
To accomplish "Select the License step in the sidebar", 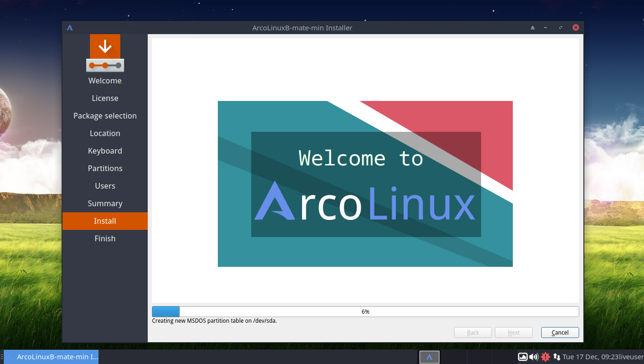I will (x=105, y=98).
